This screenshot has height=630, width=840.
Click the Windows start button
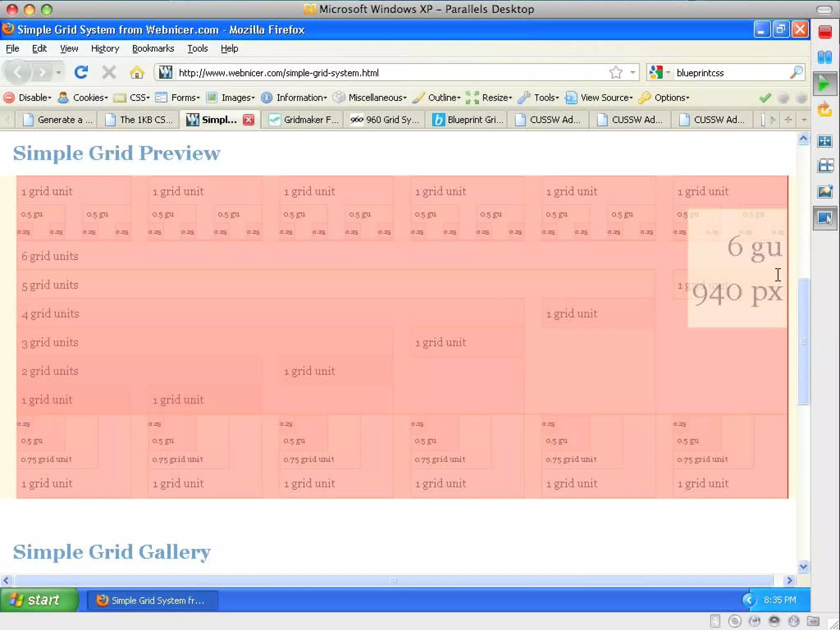point(39,600)
